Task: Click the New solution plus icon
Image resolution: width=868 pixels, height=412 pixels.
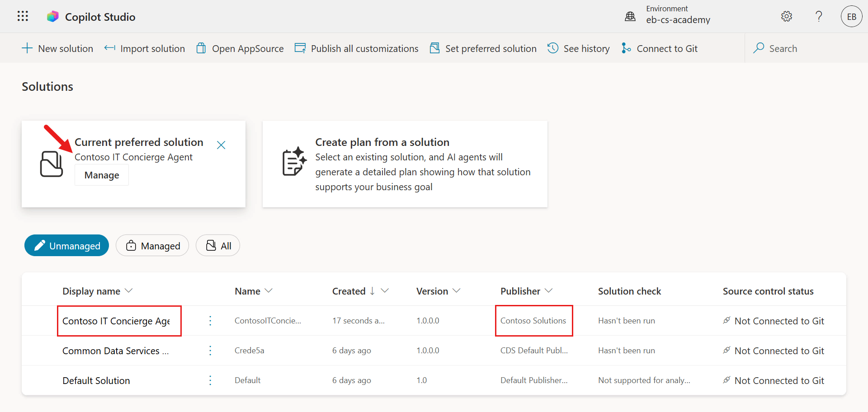Action: (27, 48)
